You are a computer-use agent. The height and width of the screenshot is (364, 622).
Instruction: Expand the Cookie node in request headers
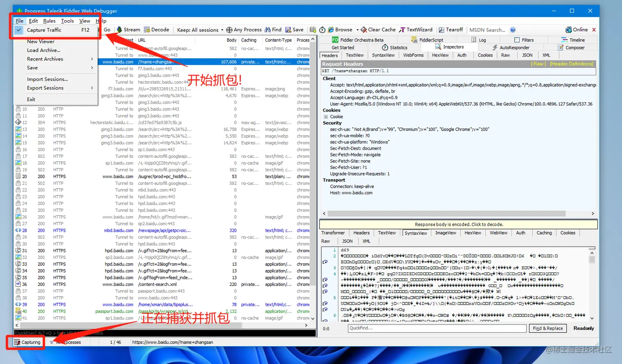coord(326,117)
